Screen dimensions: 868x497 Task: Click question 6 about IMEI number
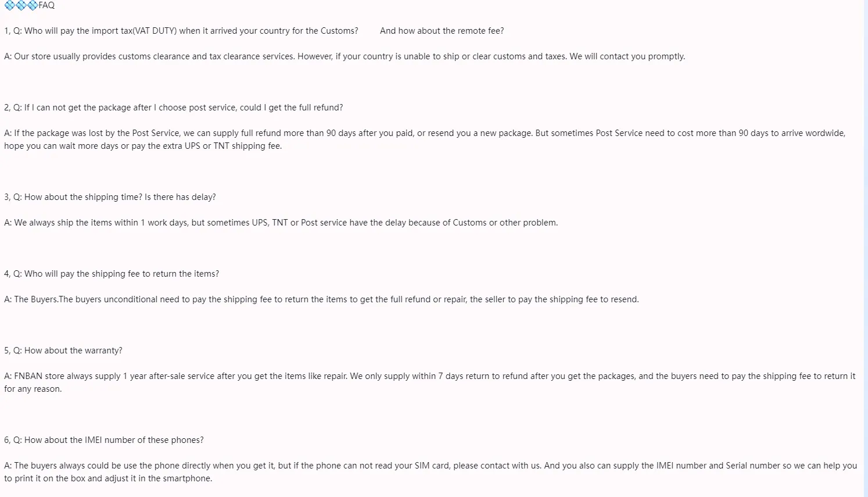pyautogui.click(x=104, y=440)
